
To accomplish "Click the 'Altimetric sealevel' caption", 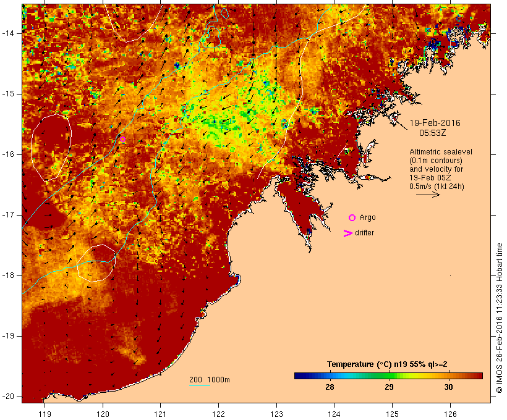I will coord(441,152).
